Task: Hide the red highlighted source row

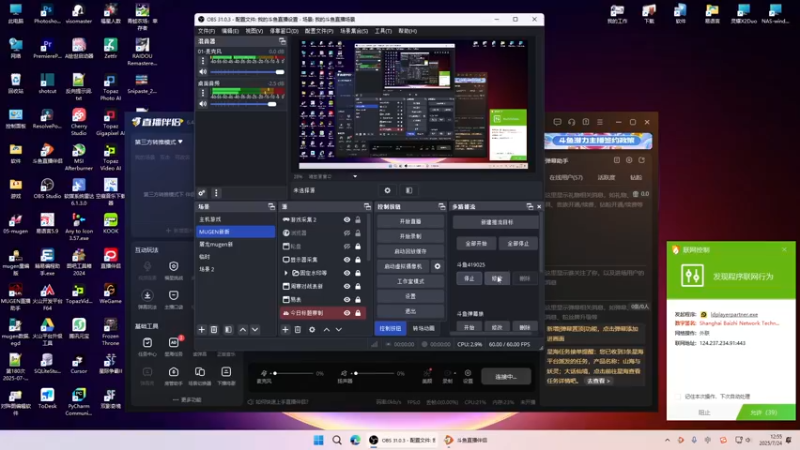Action: tap(347, 313)
